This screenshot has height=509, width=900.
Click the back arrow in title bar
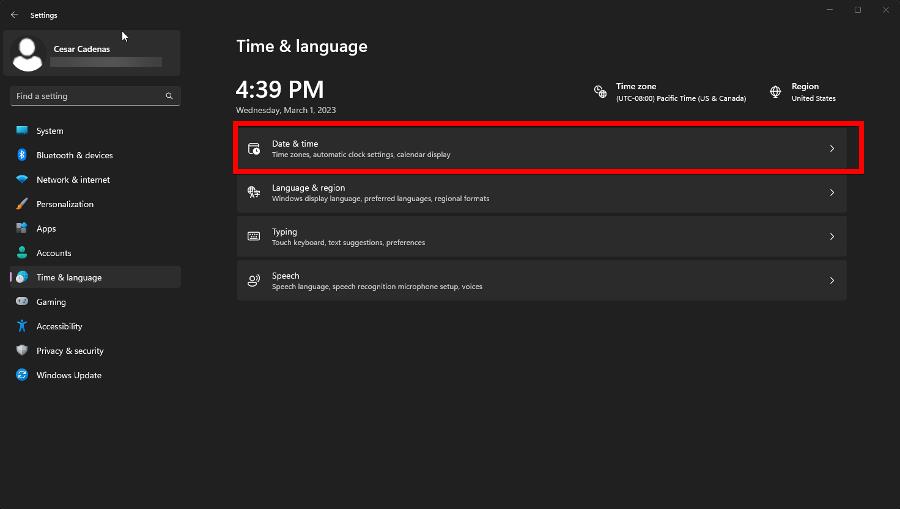[x=14, y=15]
